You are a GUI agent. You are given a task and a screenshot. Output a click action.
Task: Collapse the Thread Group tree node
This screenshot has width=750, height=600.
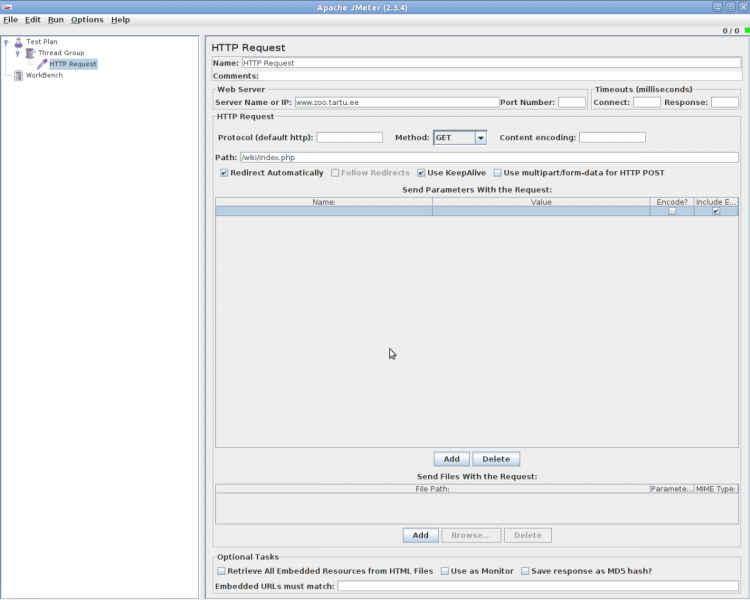coord(17,53)
